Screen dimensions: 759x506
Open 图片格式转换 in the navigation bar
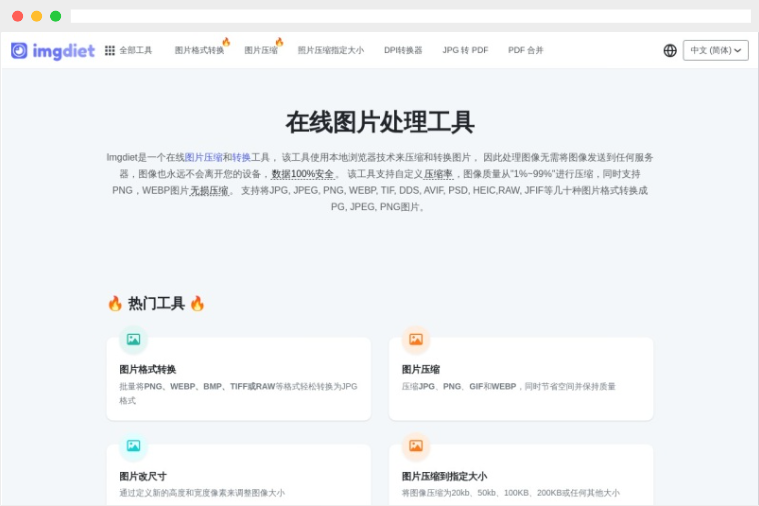(x=199, y=50)
